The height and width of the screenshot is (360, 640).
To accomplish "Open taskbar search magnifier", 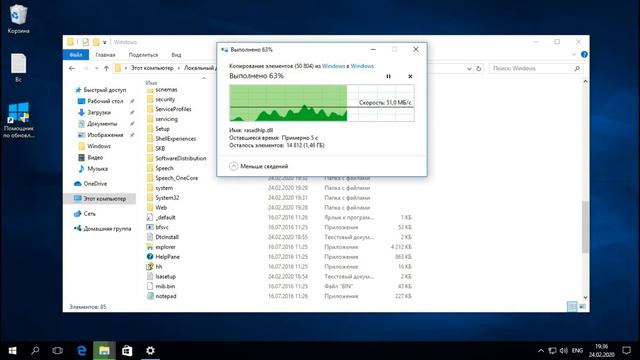I will [x=35, y=351].
